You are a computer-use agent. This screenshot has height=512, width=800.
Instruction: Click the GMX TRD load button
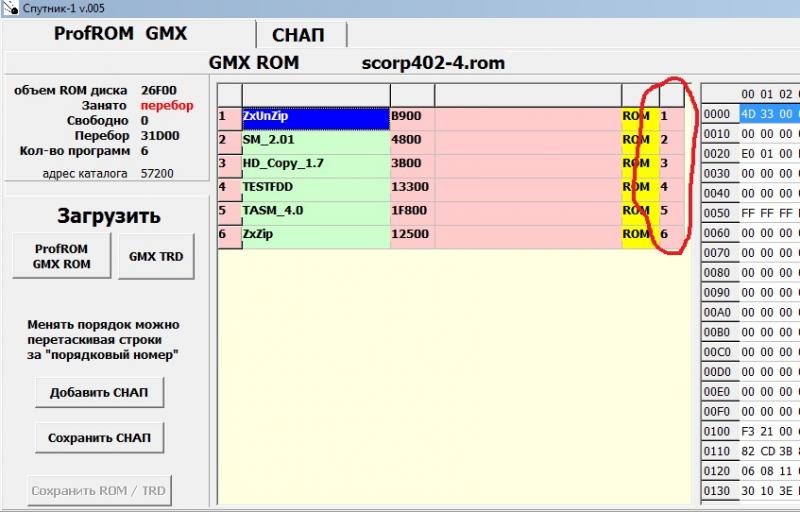pos(156,255)
